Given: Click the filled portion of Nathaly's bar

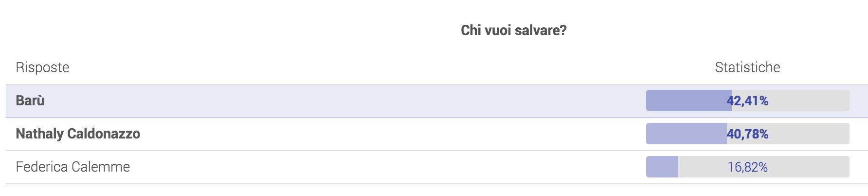Looking at the screenshot, I should pyautogui.click(x=687, y=134).
